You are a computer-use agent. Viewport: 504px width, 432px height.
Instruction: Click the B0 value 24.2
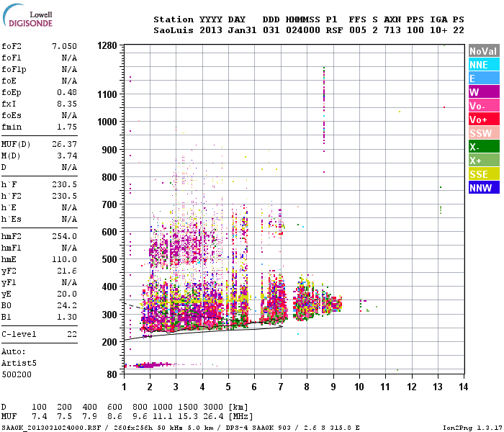click(x=67, y=305)
